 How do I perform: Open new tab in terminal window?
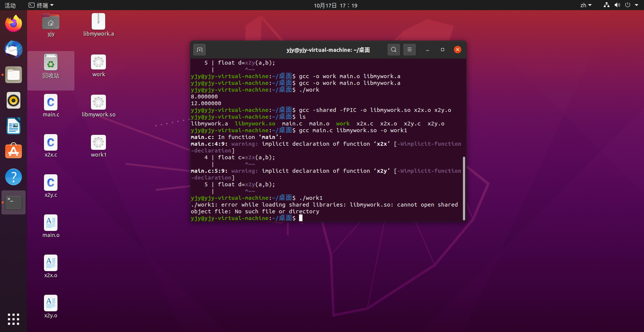[200, 50]
